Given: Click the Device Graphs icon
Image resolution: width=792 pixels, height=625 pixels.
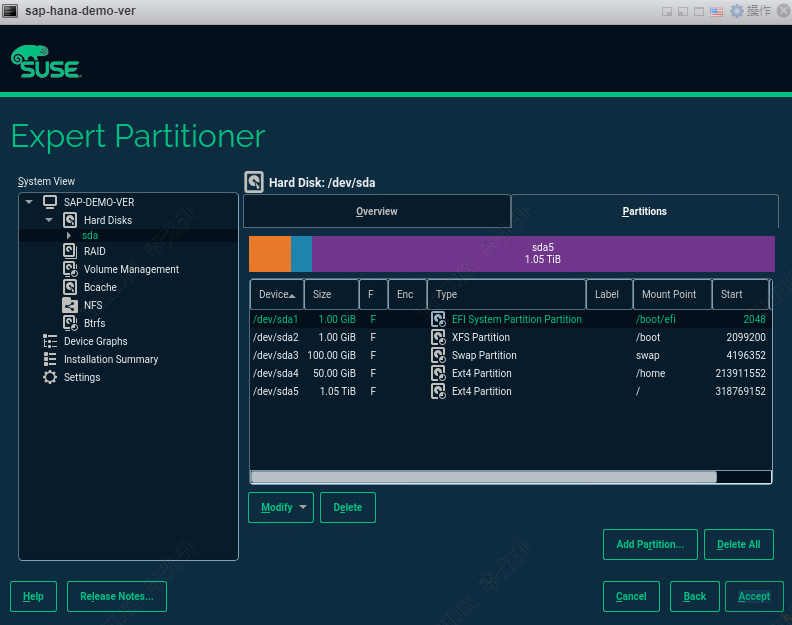Looking at the screenshot, I should click(50, 341).
